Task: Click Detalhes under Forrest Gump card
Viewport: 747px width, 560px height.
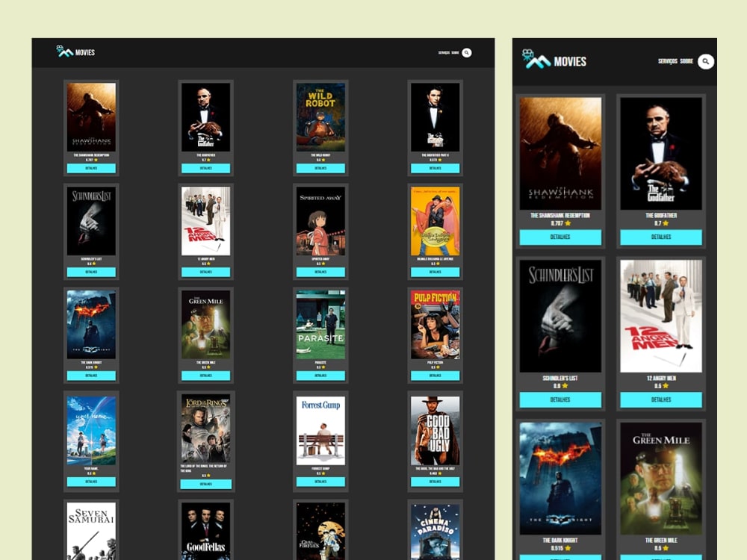Action: [320, 482]
